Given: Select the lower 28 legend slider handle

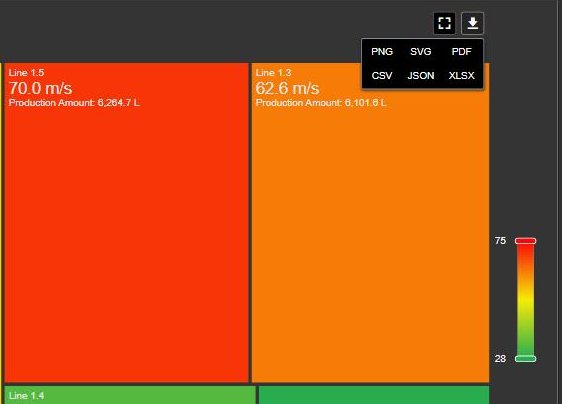Looking at the screenshot, I should tap(525, 358).
